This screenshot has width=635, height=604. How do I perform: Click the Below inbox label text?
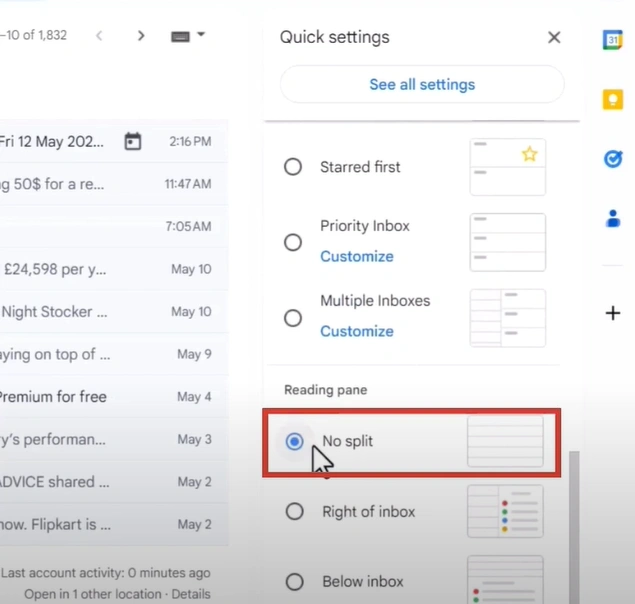point(363,582)
